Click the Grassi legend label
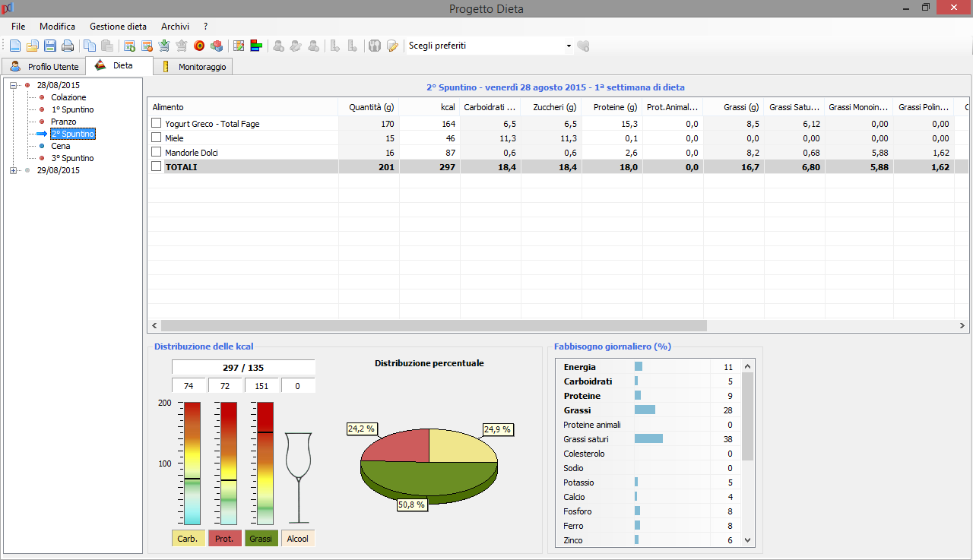 point(261,539)
